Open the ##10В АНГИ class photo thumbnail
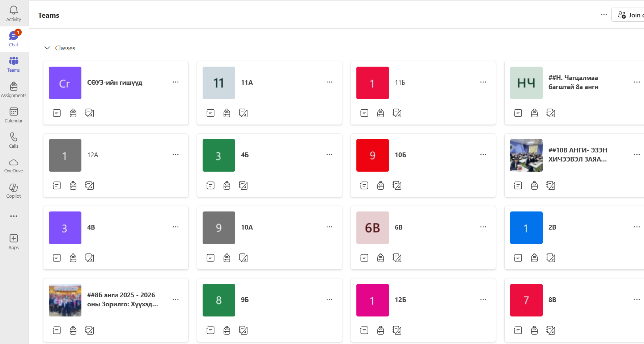The width and height of the screenshot is (644, 344). [x=526, y=155]
